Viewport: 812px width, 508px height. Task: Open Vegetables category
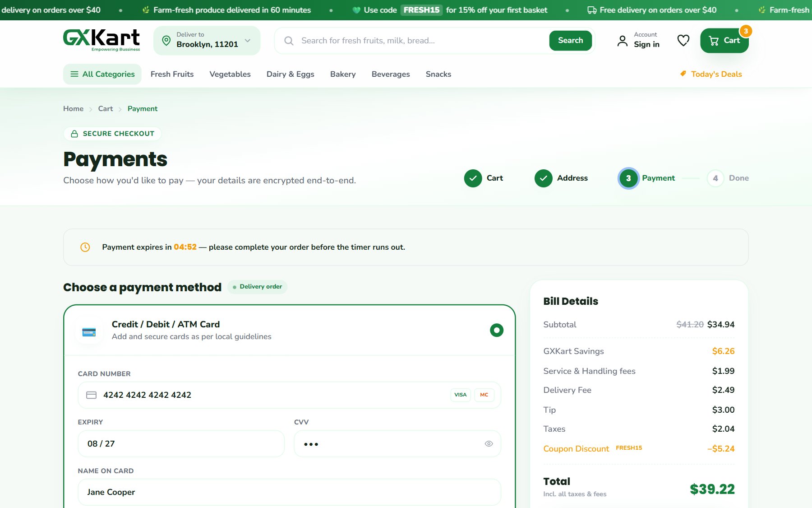click(x=230, y=74)
